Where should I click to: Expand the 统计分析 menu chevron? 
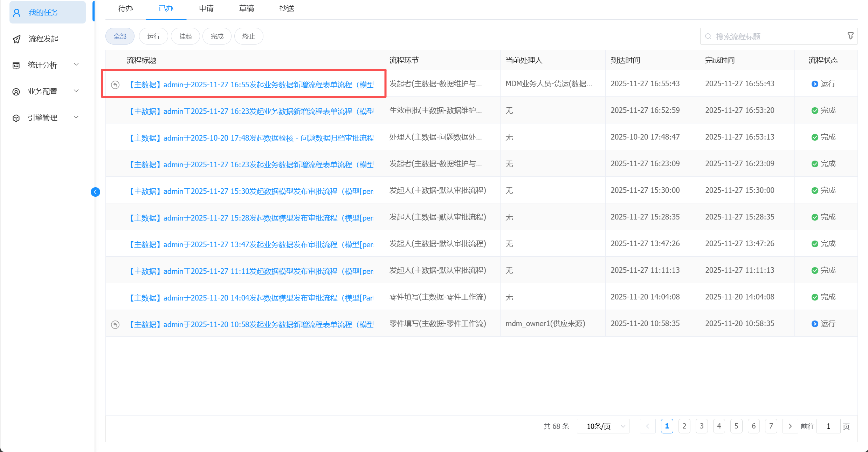pyautogui.click(x=76, y=65)
